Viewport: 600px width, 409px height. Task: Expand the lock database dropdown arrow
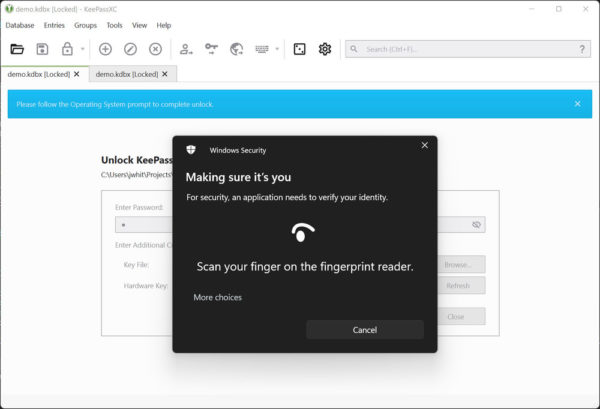(82, 49)
